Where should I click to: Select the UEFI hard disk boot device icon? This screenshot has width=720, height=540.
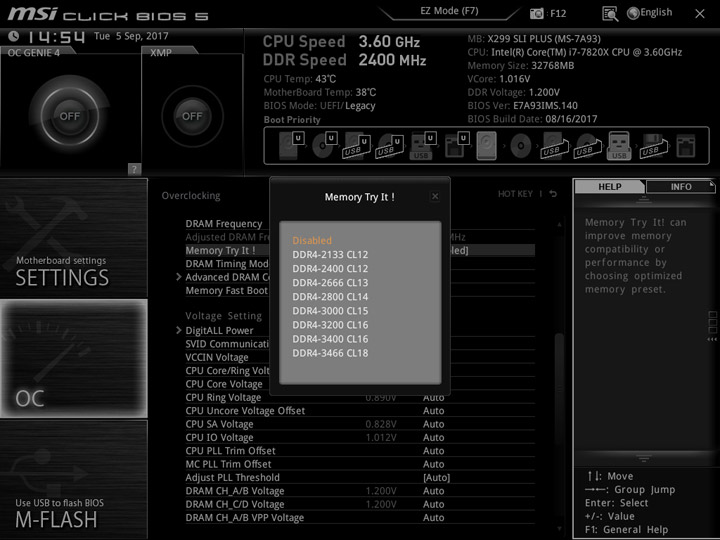(x=291, y=145)
